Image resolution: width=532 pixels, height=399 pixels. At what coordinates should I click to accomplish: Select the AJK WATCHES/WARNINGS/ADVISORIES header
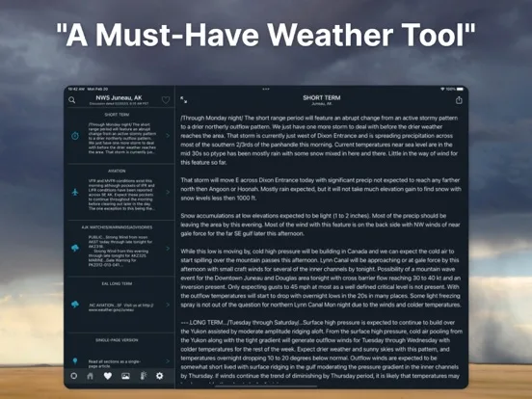(117, 227)
